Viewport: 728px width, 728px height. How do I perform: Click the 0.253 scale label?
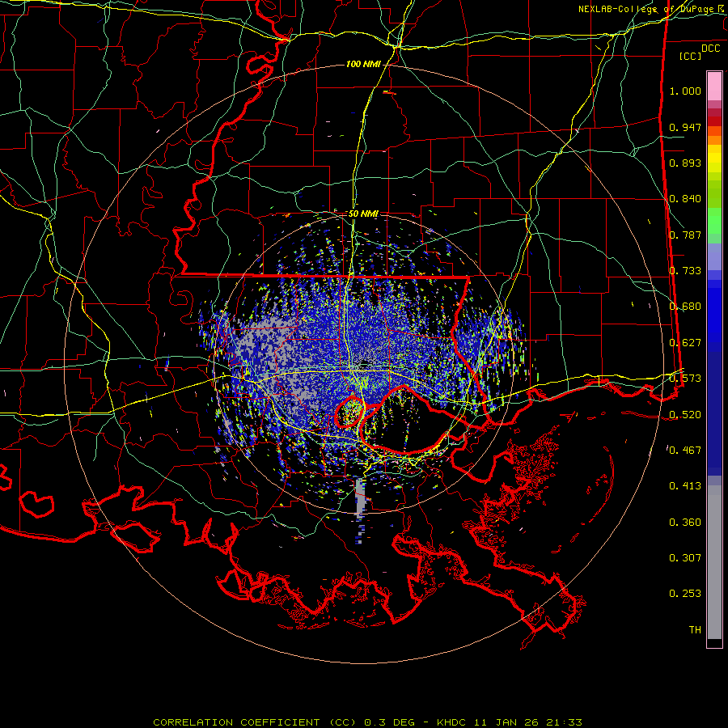685,594
